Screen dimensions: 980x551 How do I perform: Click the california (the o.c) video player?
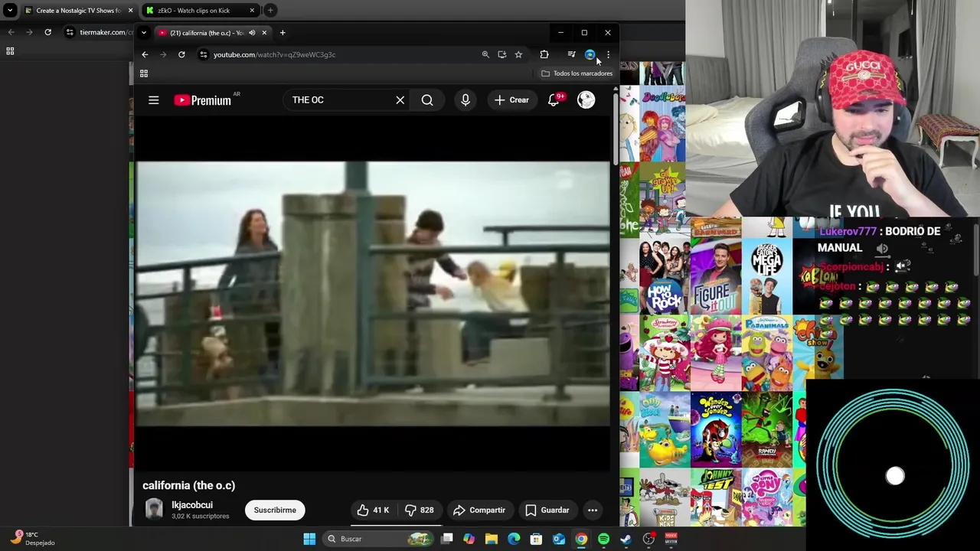pyautogui.click(x=373, y=293)
